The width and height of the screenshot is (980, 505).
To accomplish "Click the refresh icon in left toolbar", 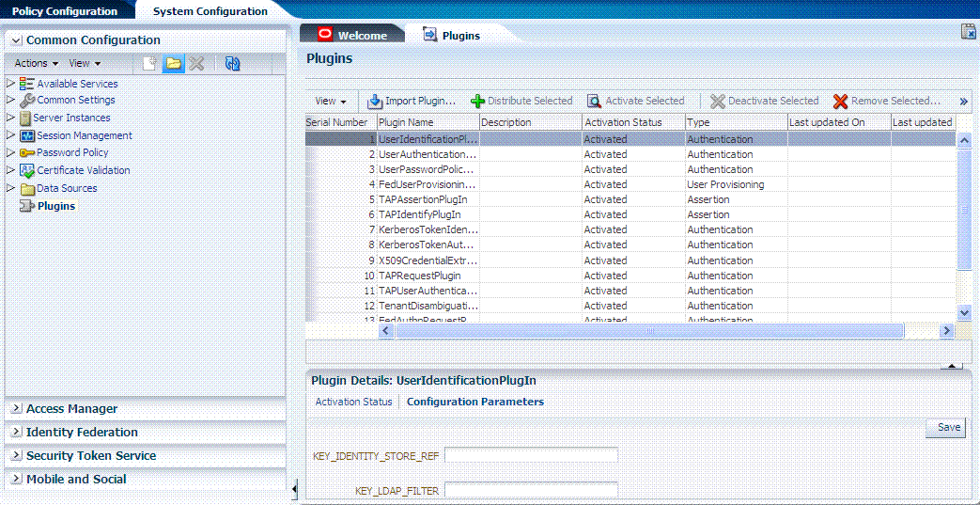I will (232, 63).
